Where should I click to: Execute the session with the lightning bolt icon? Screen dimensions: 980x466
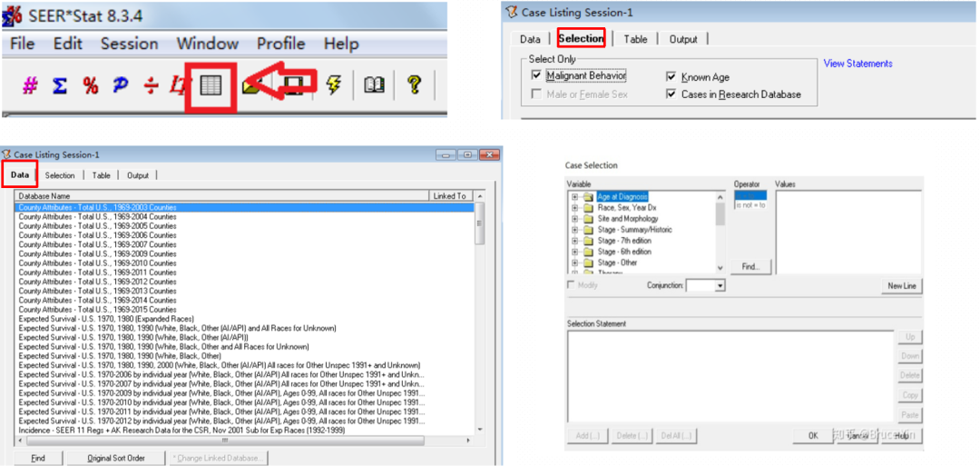(334, 85)
